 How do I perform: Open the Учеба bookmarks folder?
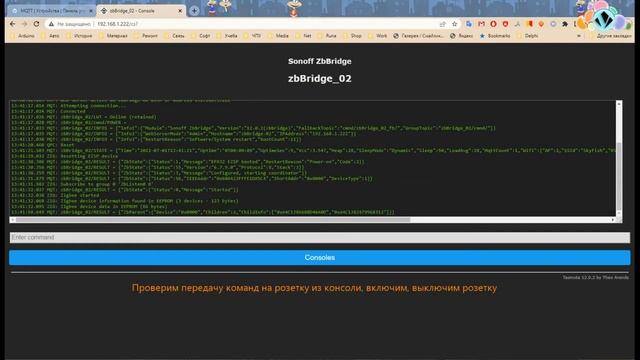(228, 36)
